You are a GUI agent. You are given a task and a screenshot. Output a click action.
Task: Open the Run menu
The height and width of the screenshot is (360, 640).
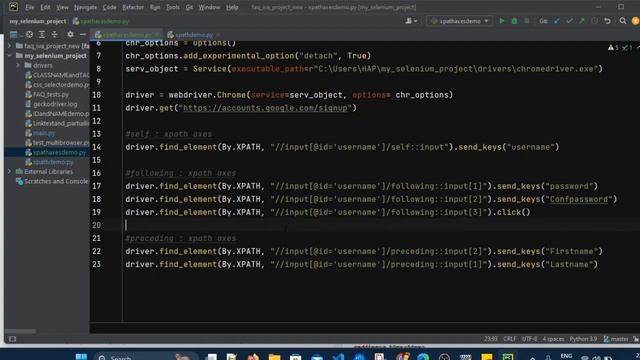(x=155, y=7)
